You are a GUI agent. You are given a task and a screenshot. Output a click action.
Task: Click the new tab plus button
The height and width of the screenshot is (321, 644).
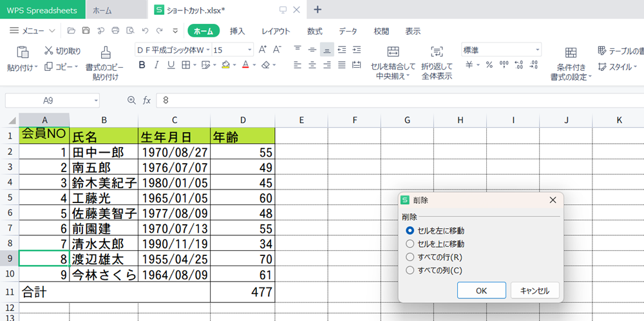click(317, 10)
